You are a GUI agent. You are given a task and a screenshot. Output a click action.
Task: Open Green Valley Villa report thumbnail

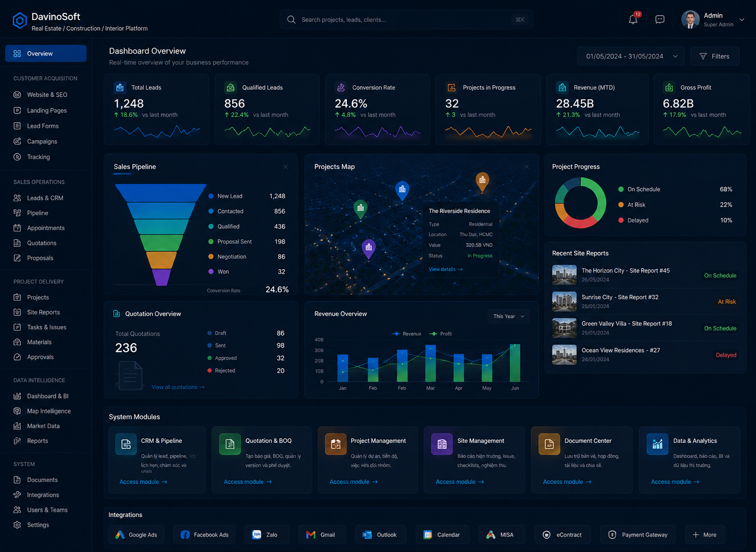pos(564,328)
